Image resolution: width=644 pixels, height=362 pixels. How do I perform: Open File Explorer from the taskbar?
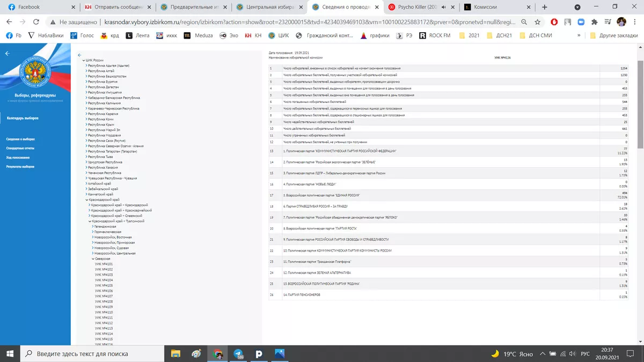[175, 353]
